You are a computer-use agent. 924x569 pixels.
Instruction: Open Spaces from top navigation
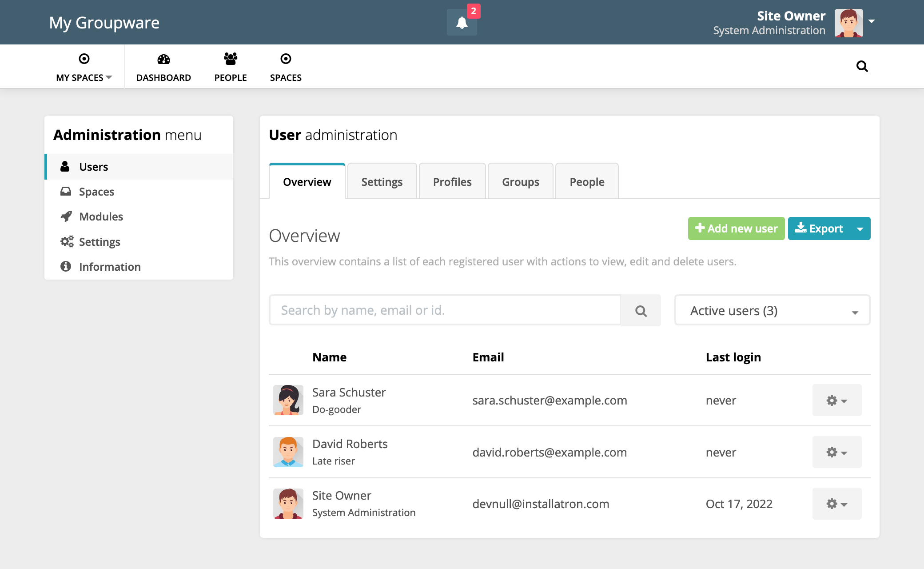click(286, 67)
